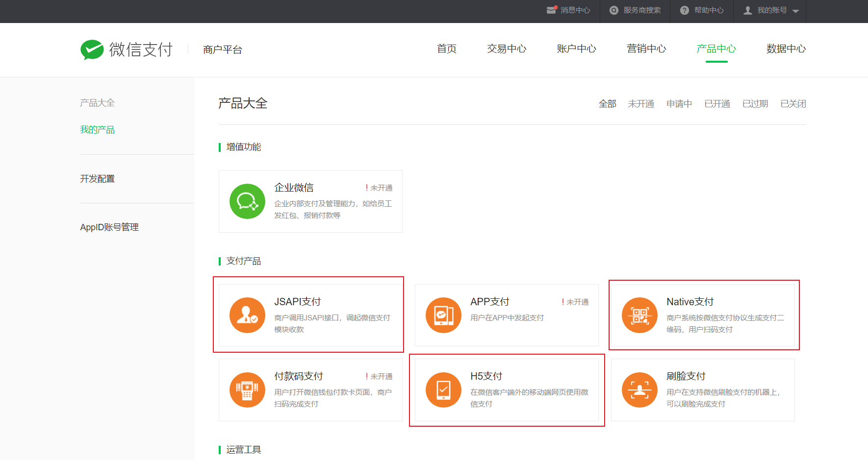Image resolution: width=868 pixels, height=460 pixels.
Task: Click the H5支付 description text
Action: coord(529,398)
